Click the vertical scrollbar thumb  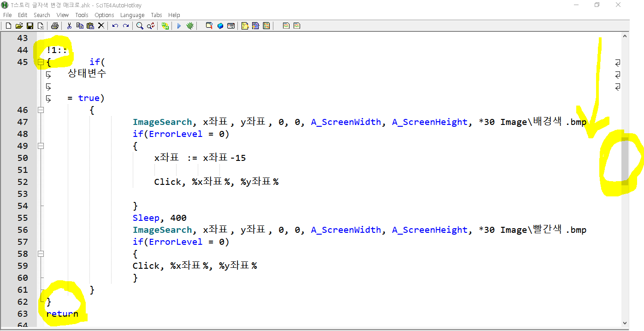[625, 161]
